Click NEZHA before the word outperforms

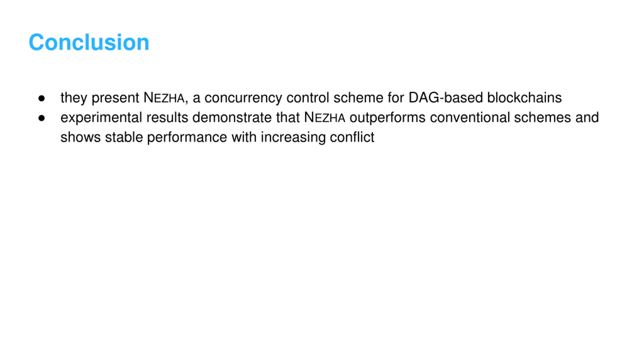[324, 117]
